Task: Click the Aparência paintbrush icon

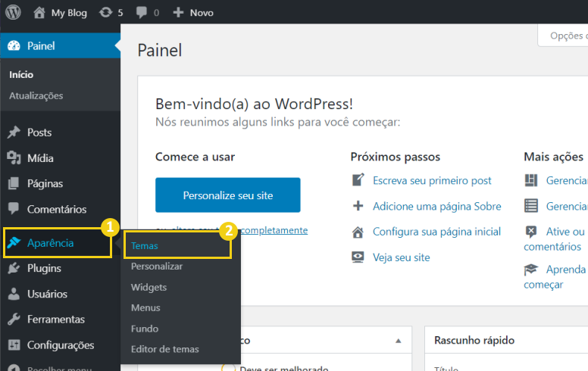Action: point(14,242)
